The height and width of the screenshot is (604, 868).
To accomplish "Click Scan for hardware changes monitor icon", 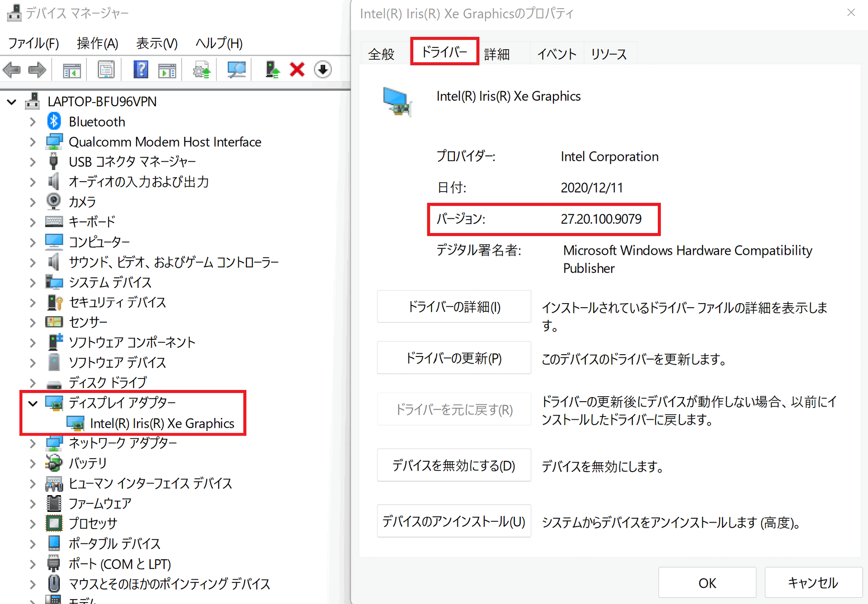I will pos(236,70).
